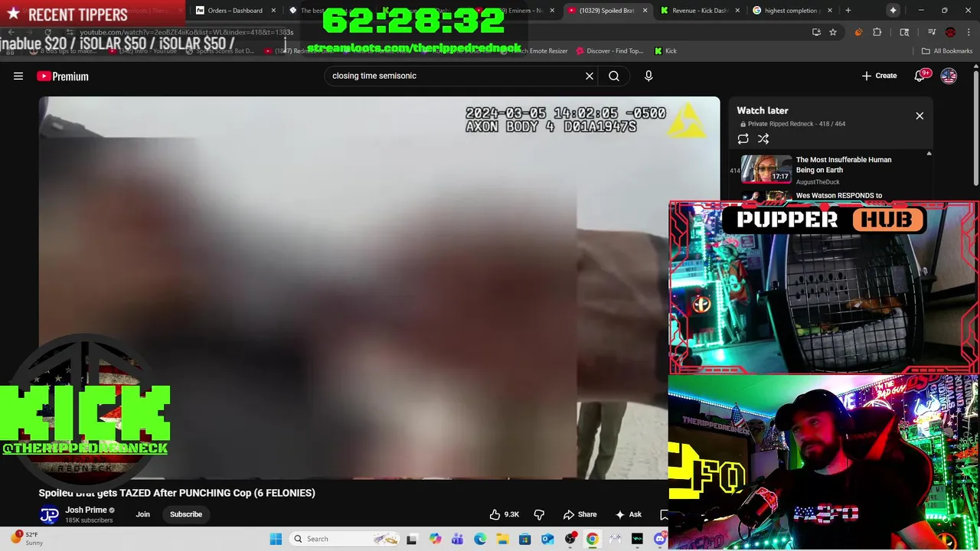Open a new browser tab
Screen dimensions: 980x551
click(x=848, y=11)
